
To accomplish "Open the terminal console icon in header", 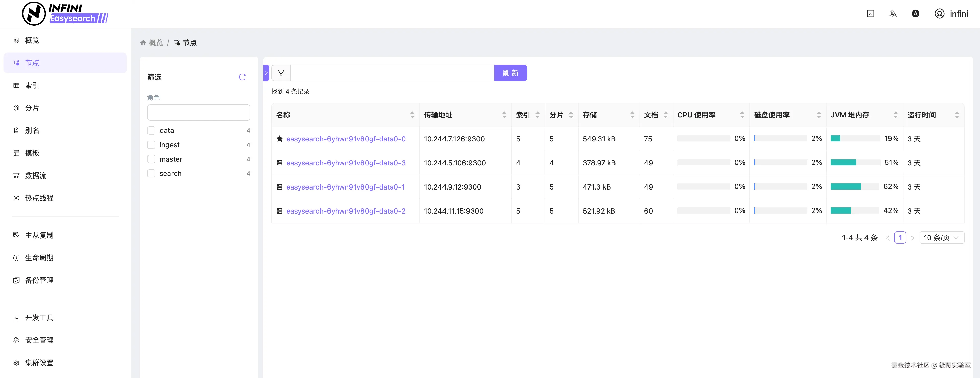I will [x=870, y=14].
